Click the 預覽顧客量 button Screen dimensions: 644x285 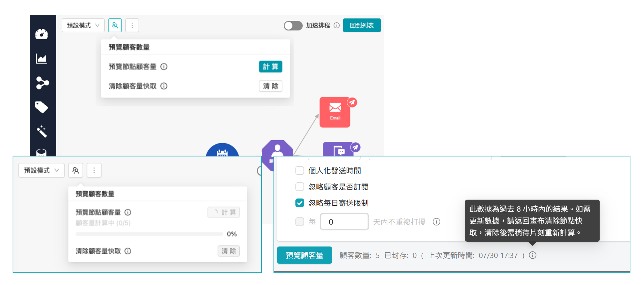pos(304,255)
